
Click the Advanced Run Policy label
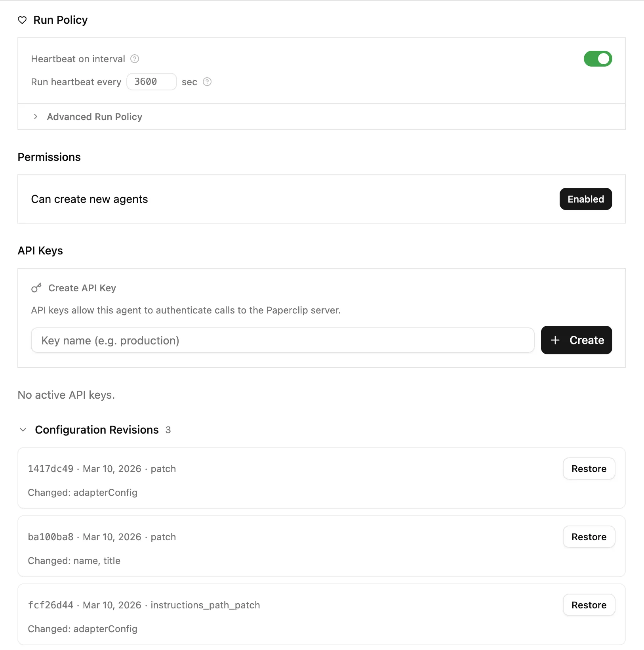point(94,117)
